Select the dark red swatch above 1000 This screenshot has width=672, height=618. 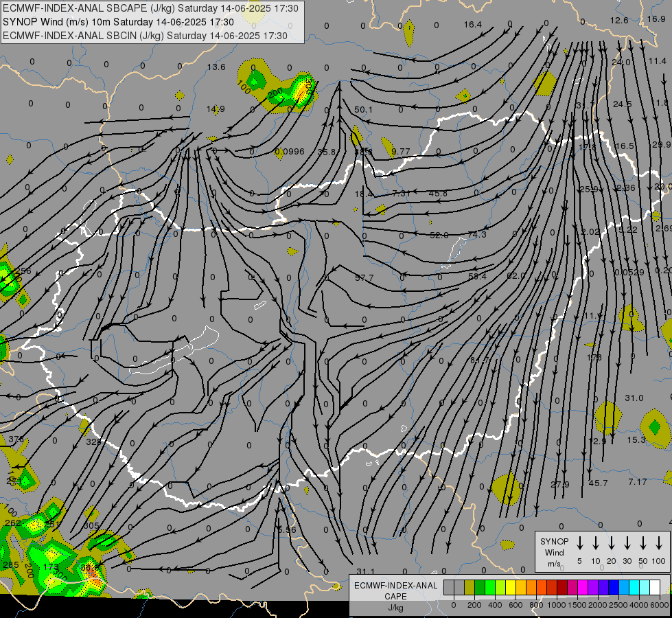(562, 587)
